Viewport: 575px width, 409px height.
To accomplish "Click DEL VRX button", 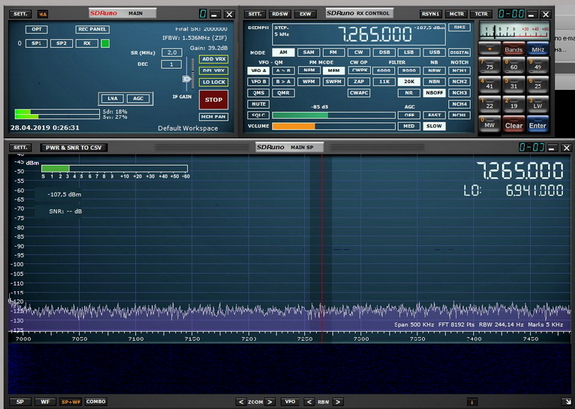I will (x=214, y=70).
